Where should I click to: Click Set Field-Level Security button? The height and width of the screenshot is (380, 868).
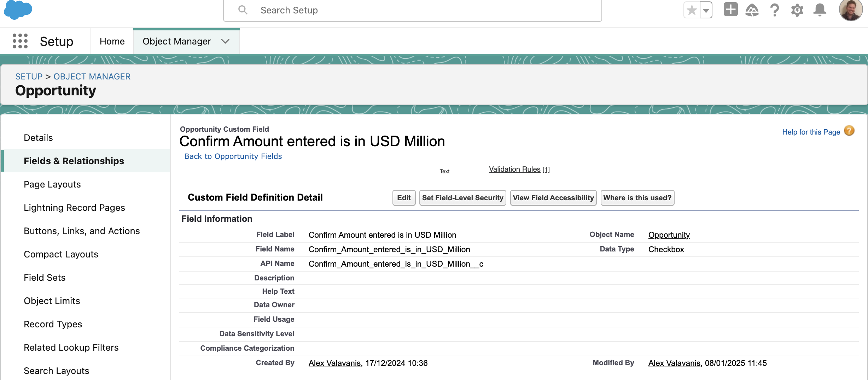click(x=462, y=198)
